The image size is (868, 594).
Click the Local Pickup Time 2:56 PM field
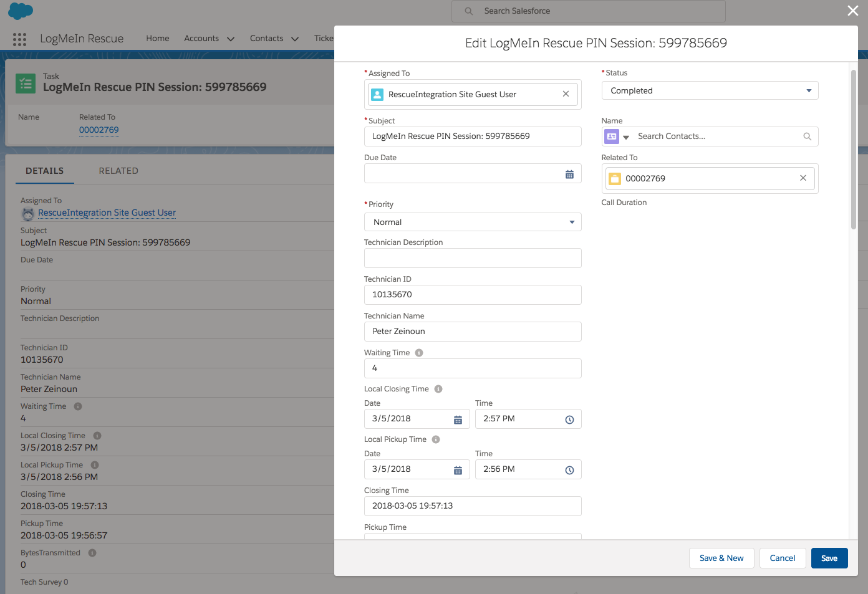point(528,469)
